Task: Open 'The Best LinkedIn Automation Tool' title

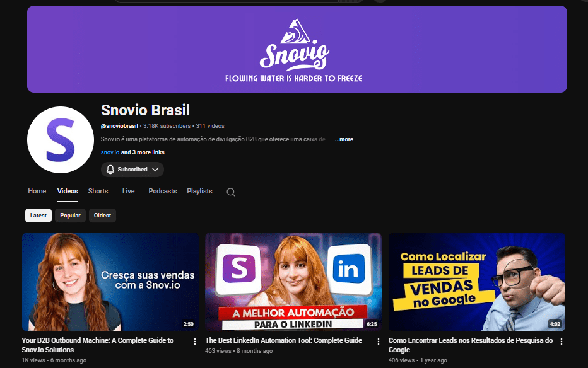Action: pyautogui.click(x=283, y=340)
